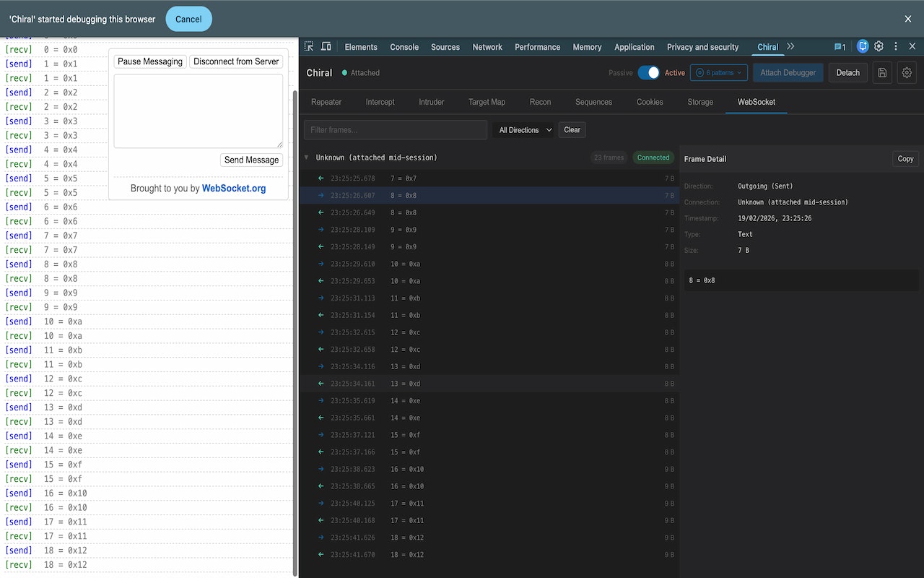Viewport: 924px width, 578px height.
Task: Click the frame payload box showing 8 = 0x8
Action: 802,280
